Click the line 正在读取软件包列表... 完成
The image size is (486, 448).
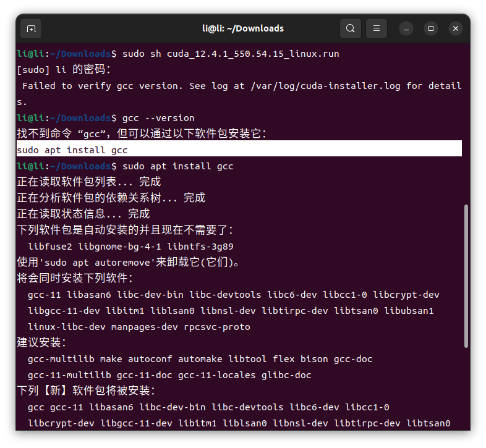click(89, 182)
